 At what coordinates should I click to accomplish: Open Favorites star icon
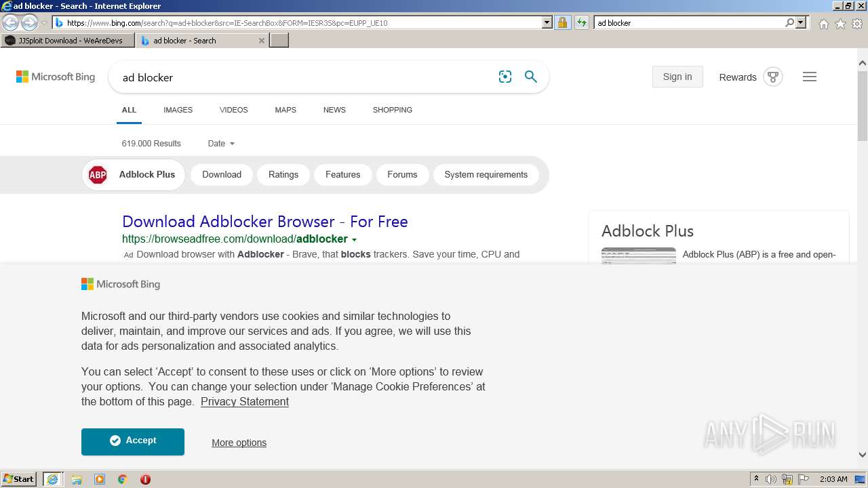pyautogui.click(x=840, y=24)
